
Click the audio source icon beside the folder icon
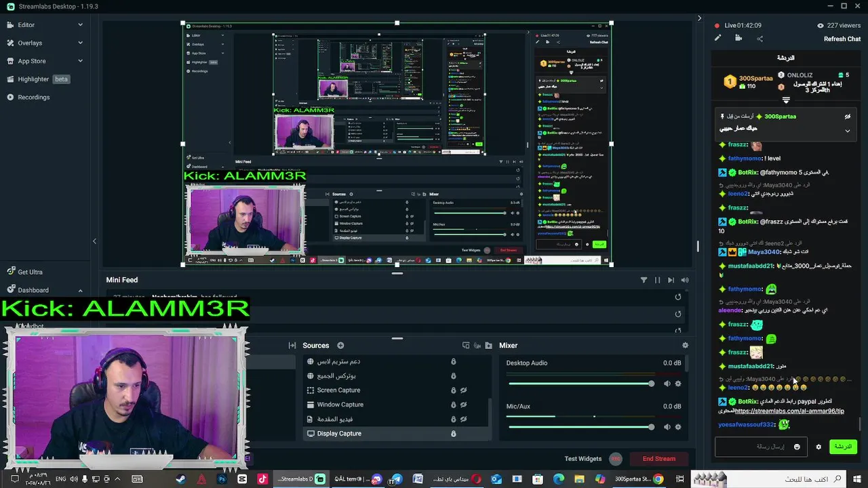tap(477, 346)
